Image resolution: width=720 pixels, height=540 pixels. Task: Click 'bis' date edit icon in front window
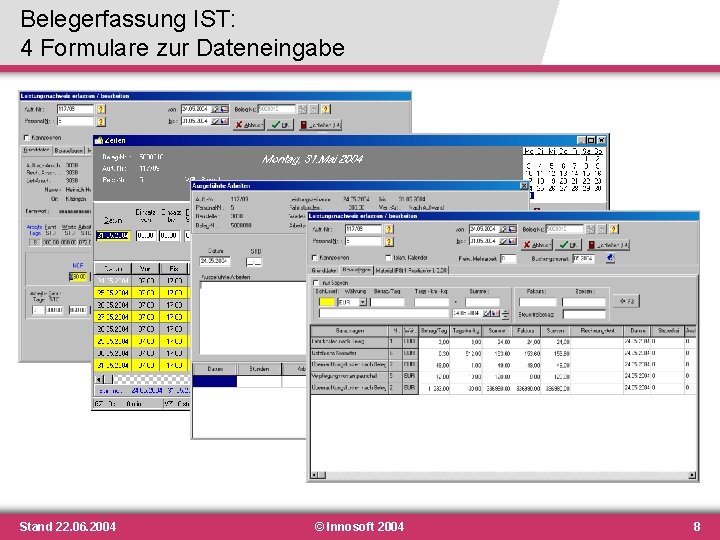click(504, 241)
